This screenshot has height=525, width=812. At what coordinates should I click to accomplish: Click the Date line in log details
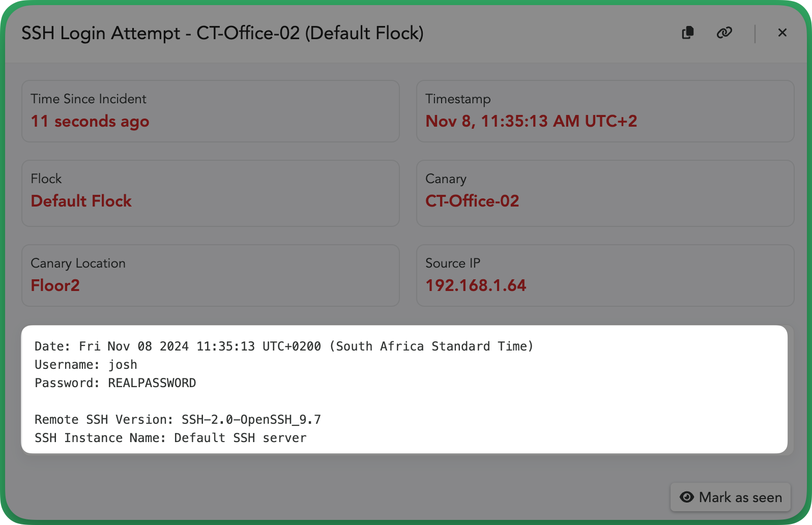pos(284,346)
